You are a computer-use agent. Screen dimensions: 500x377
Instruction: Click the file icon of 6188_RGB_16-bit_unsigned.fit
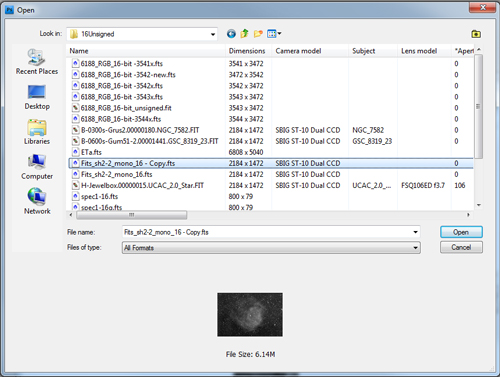pyautogui.click(x=76, y=108)
